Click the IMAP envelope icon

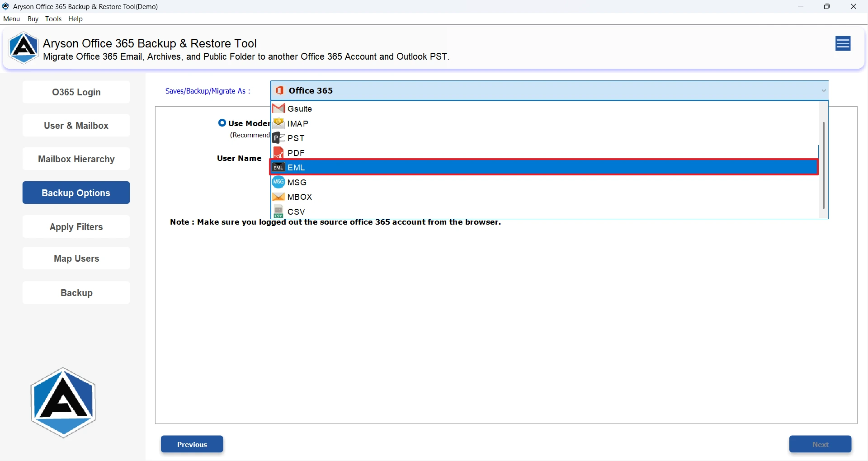[x=278, y=123]
